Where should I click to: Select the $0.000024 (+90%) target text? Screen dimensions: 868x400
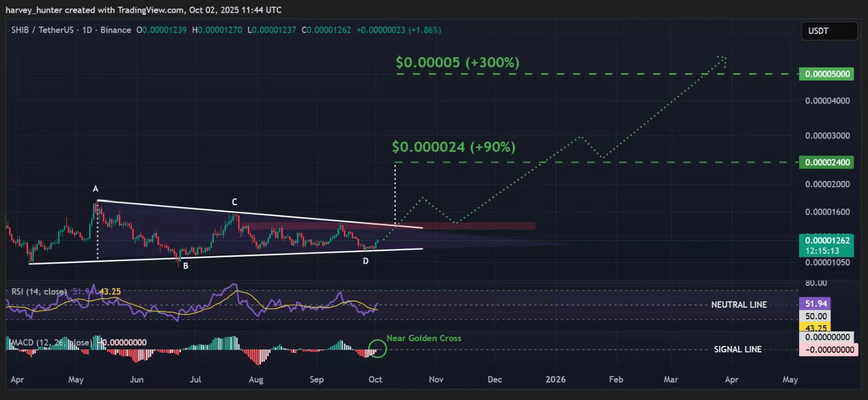click(x=454, y=147)
